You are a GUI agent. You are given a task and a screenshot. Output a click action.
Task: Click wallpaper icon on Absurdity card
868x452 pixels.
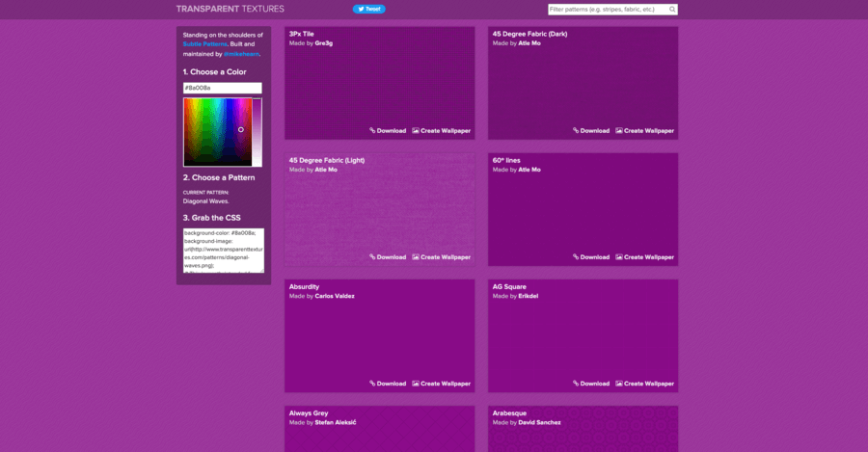click(415, 383)
